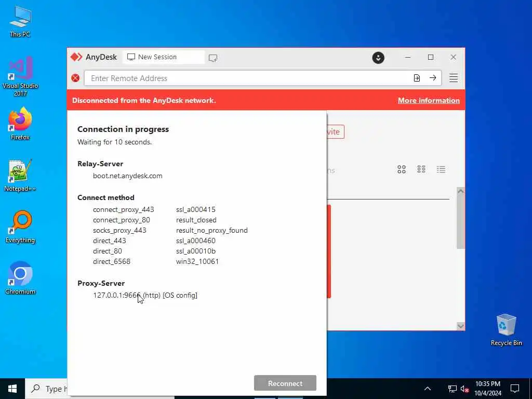
Task: Select the Notepad++ desktop shortcut
Action: (20, 176)
